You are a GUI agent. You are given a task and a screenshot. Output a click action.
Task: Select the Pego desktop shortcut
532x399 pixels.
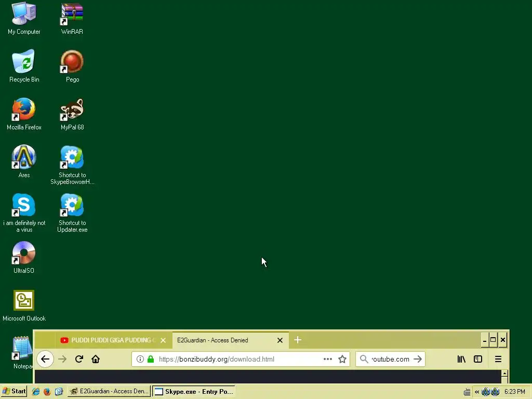[x=72, y=66]
